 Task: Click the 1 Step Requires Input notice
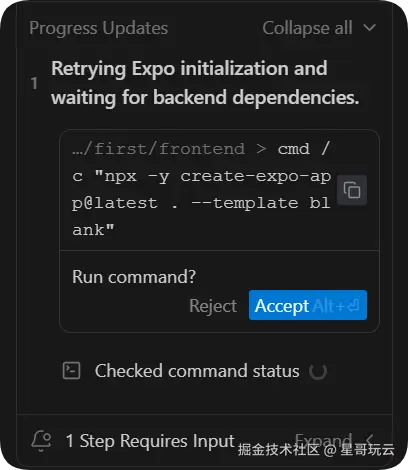[150, 441]
